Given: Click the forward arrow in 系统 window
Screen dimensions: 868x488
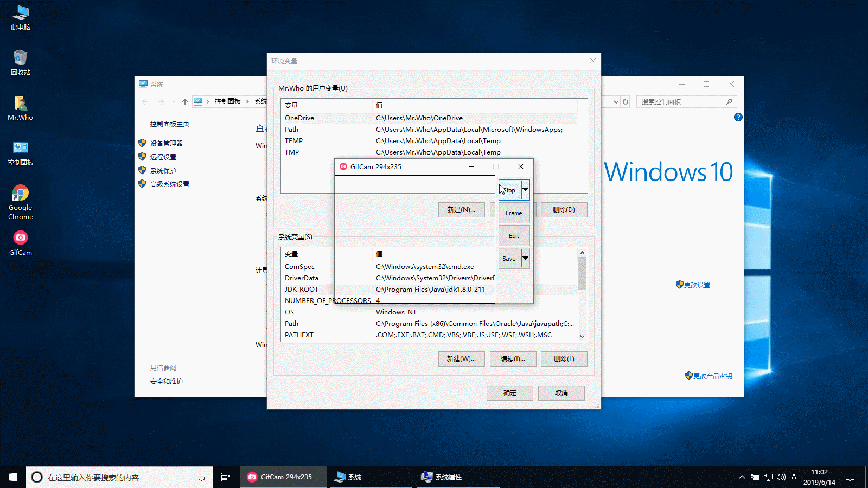Looking at the screenshot, I should point(161,101).
